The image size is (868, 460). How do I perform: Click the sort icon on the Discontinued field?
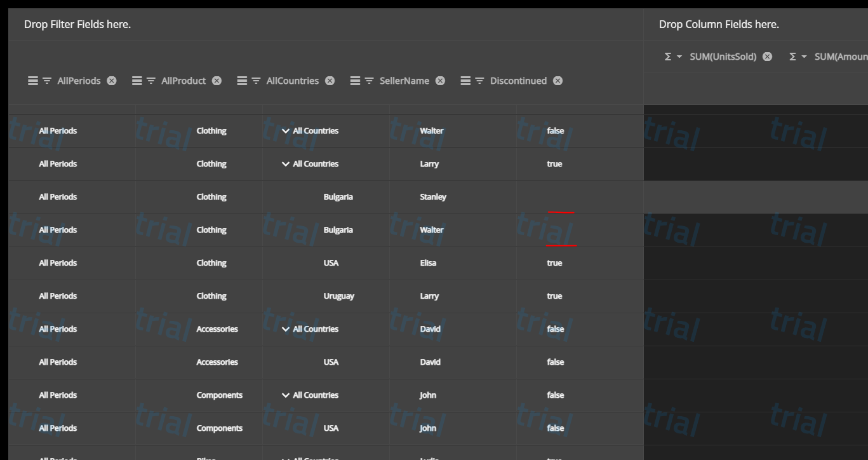(x=465, y=81)
